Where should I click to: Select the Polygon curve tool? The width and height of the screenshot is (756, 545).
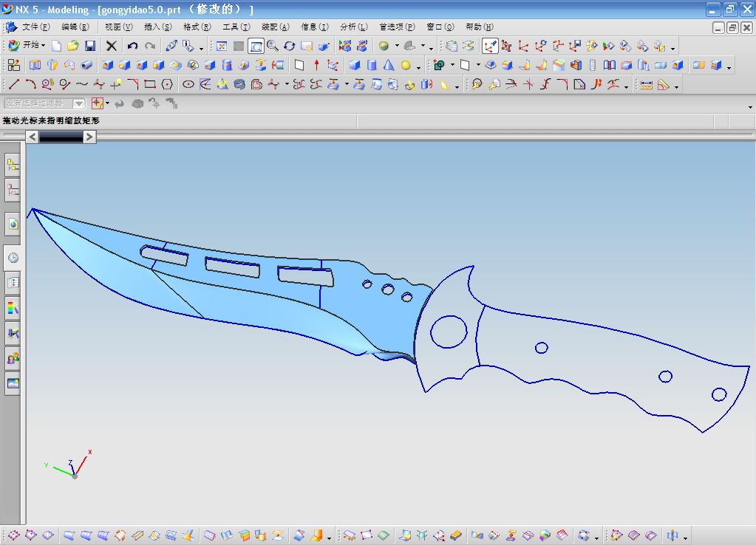point(167,85)
